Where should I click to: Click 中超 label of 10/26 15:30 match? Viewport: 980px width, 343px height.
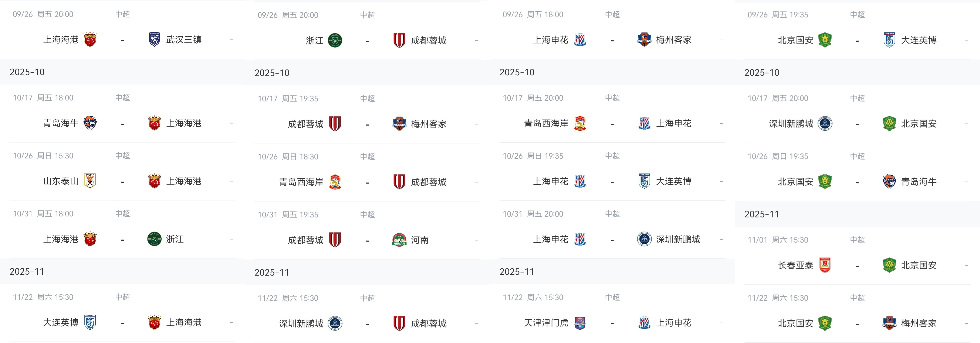click(x=122, y=155)
